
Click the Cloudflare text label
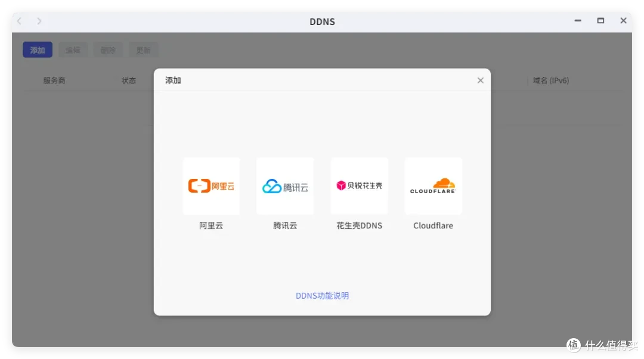tap(434, 225)
